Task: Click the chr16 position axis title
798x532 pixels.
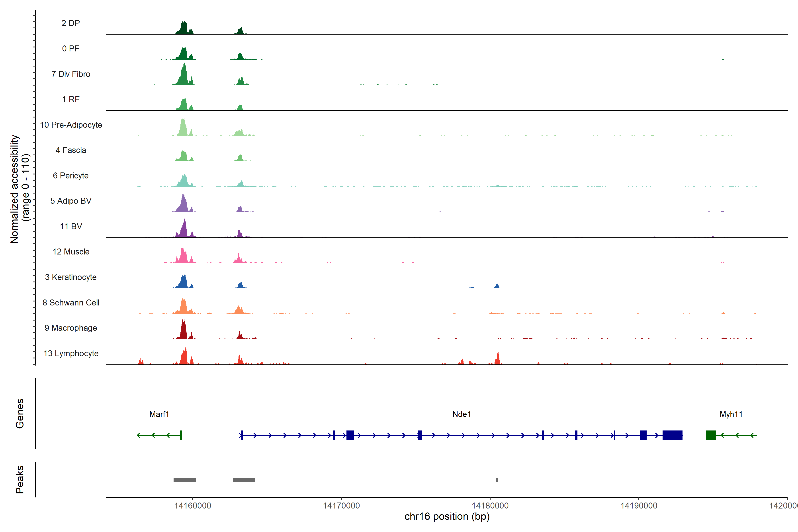Action: pyautogui.click(x=447, y=516)
